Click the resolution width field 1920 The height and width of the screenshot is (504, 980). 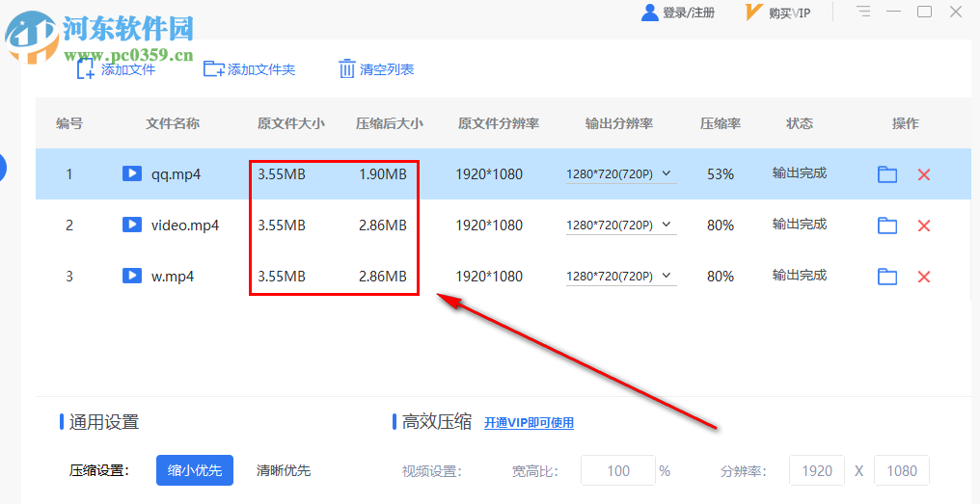pos(817,471)
